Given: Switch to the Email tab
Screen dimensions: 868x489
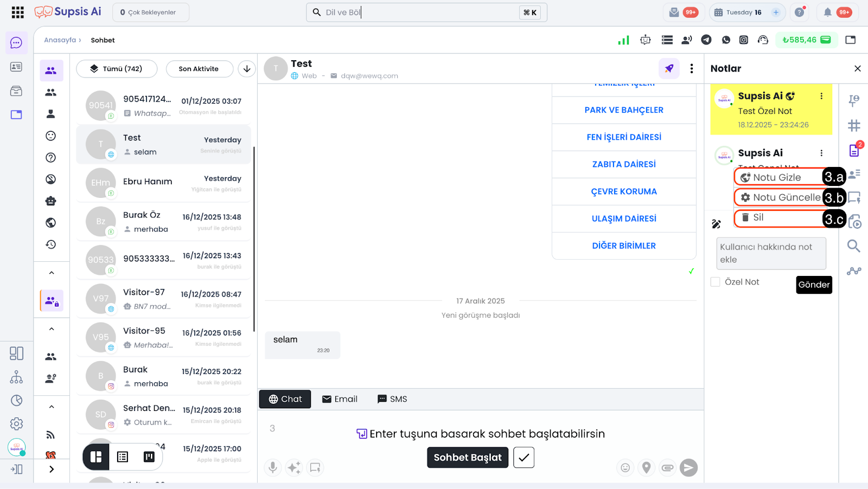Looking at the screenshot, I should click(x=340, y=399).
